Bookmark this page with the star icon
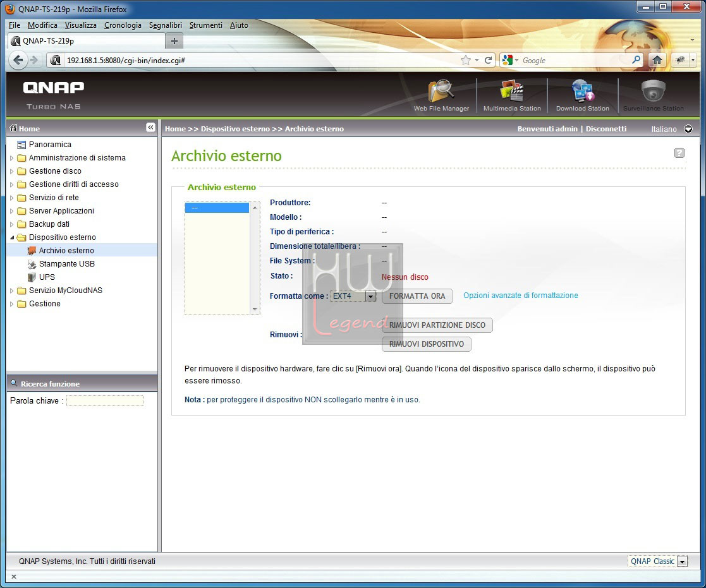This screenshot has height=588, width=706. point(466,60)
